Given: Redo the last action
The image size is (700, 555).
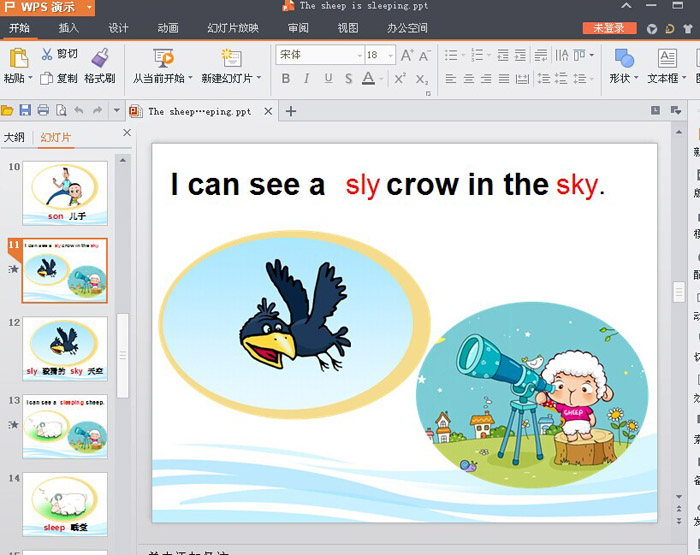Looking at the screenshot, I should coord(97,110).
